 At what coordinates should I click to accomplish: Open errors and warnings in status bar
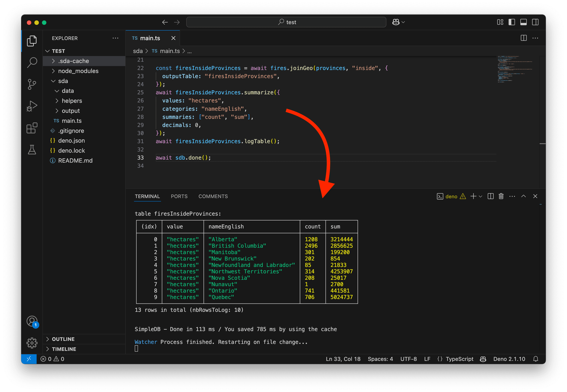pyautogui.click(x=52, y=359)
